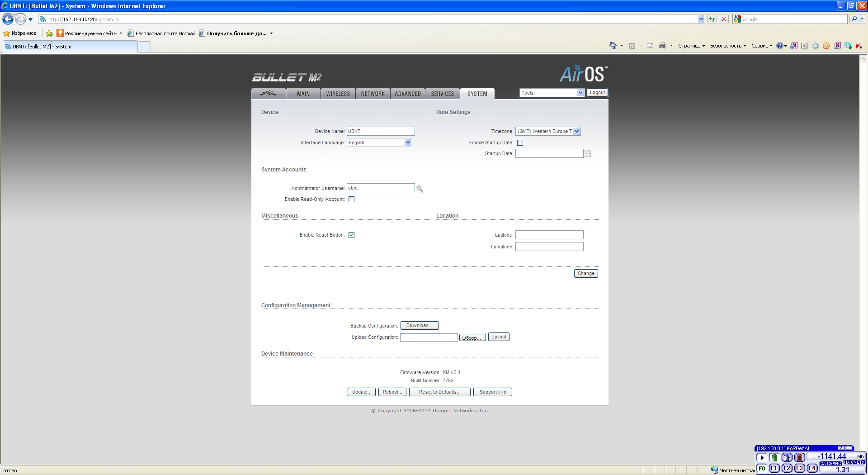
Task: Click the Upload configuration button
Action: pos(499,337)
